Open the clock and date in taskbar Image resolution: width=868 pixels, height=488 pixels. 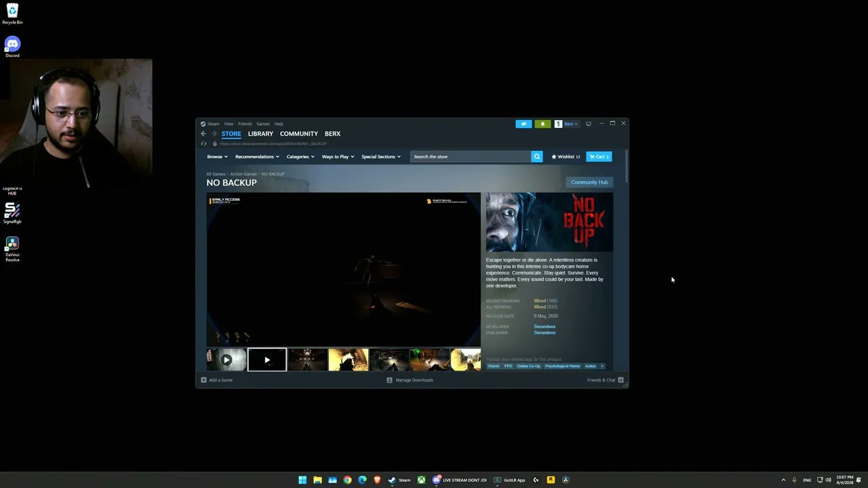[844, 480]
